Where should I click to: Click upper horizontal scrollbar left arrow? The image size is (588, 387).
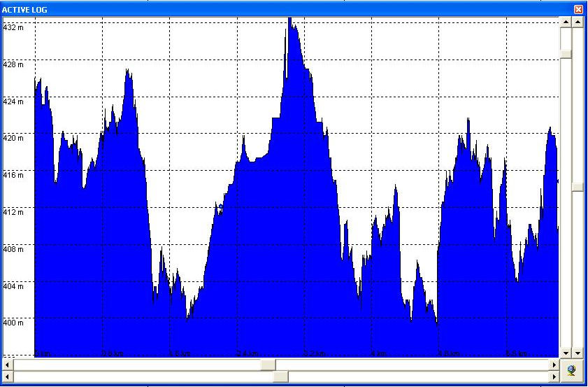(x=8, y=365)
